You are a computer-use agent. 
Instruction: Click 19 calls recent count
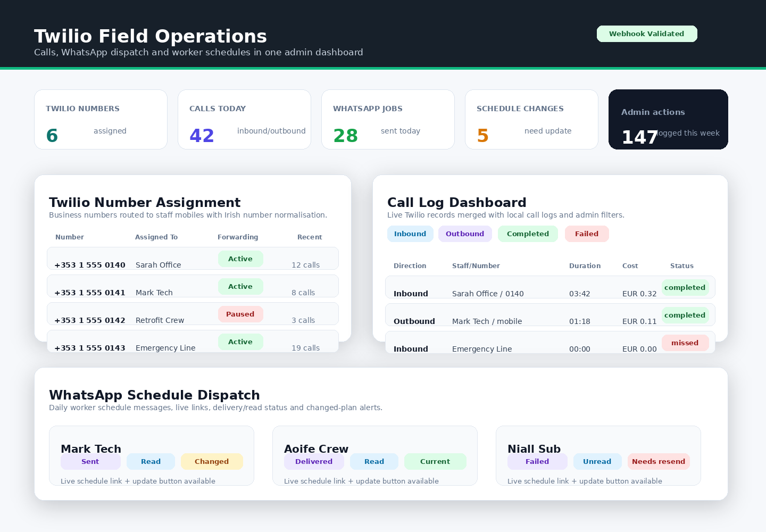pos(306,348)
